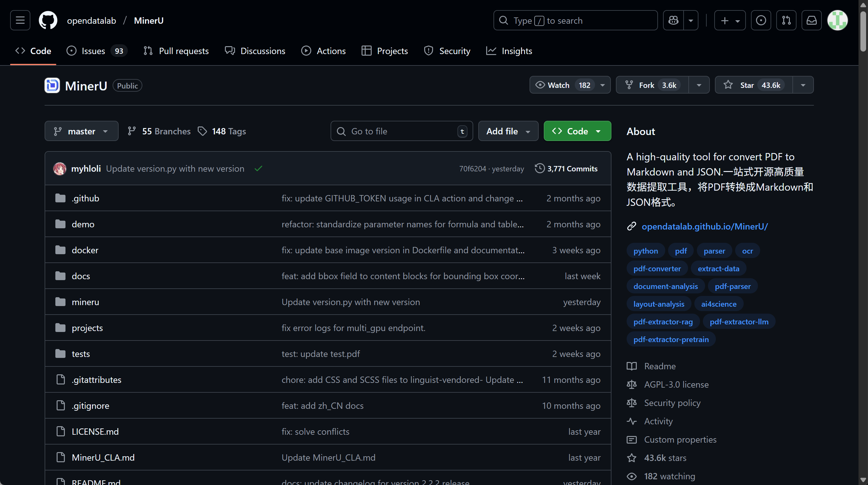
Task: Open the Actions tab
Action: pyautogui.click(x=324, y=51)
